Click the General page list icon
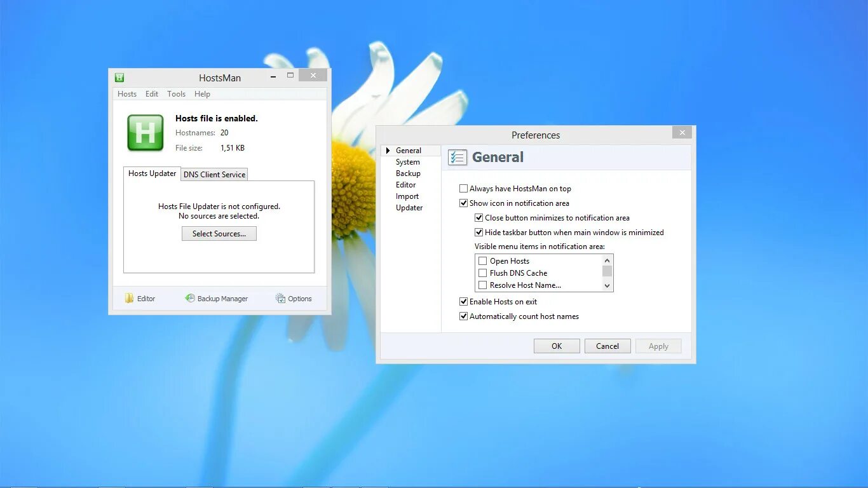The image size is (868, 488). [458, 157]
